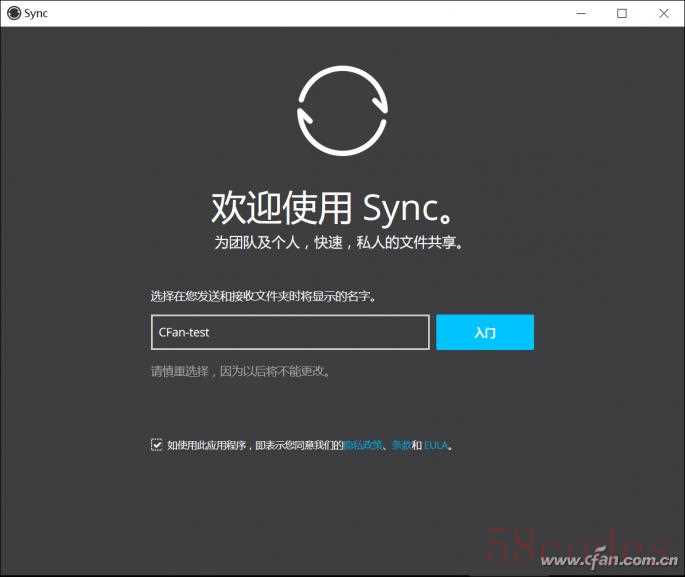This screenshot has height=577, width=685.
Task: Minimize the Sync window
Action: click(x=582, y=13)
